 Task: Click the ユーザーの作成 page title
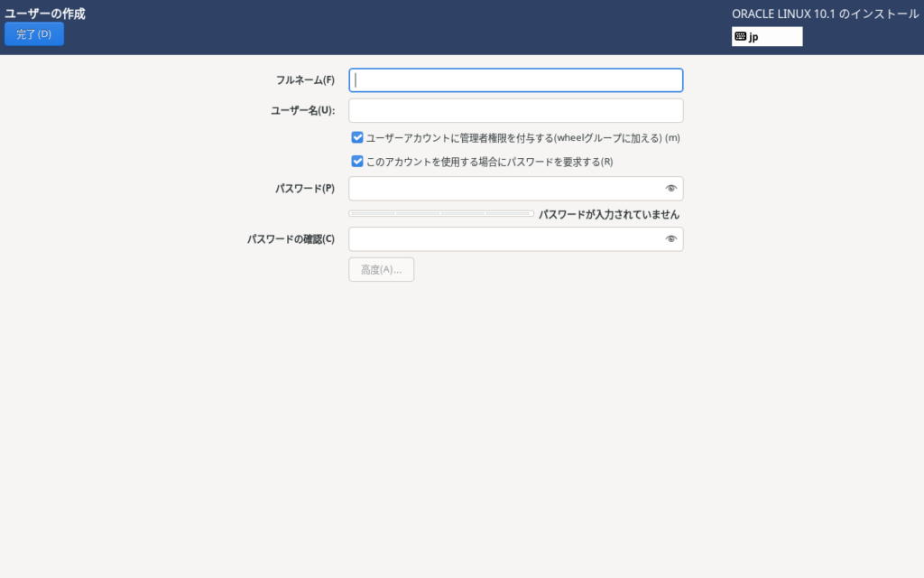(45, 14)
